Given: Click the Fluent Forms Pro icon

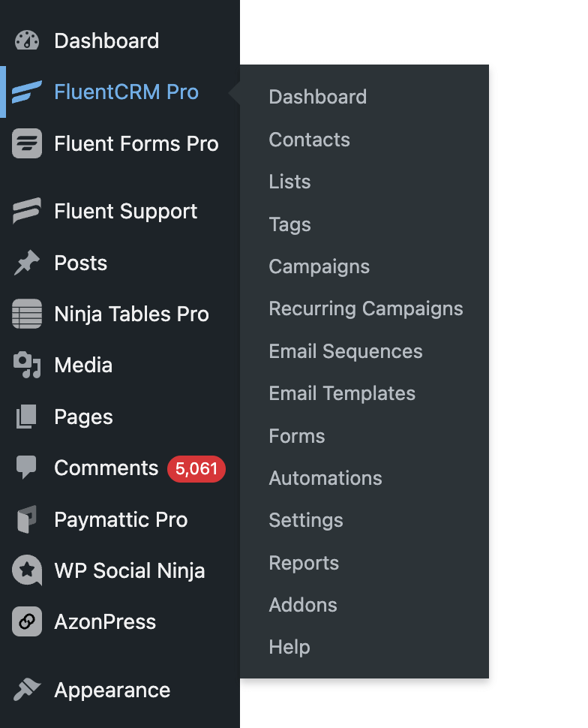Looking at the screenshot, I should [x=26, y=143].
